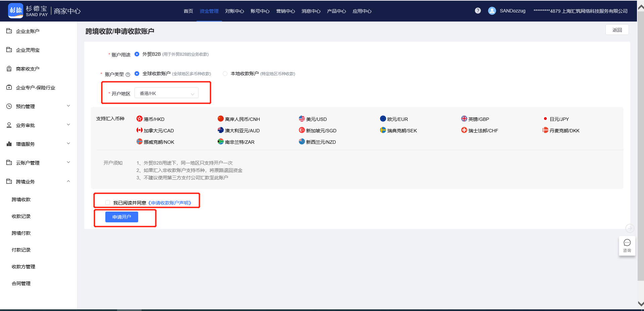The image size is (644, 311).
Task: Click the 申请开户 button
Action: [x=121, y=217]
